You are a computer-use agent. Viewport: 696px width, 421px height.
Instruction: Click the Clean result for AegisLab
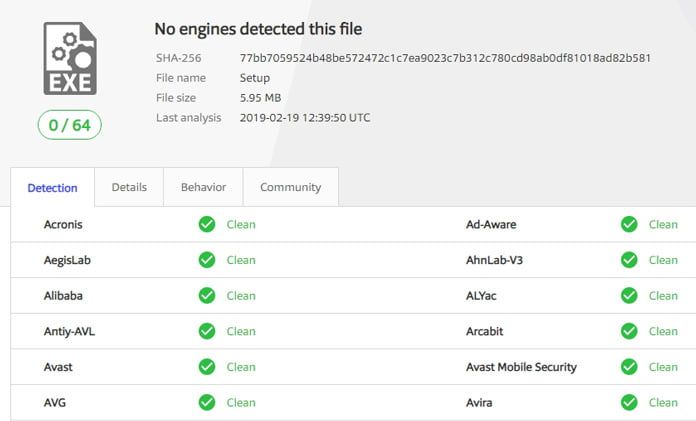pyautogui.click(x=241, y=260)
